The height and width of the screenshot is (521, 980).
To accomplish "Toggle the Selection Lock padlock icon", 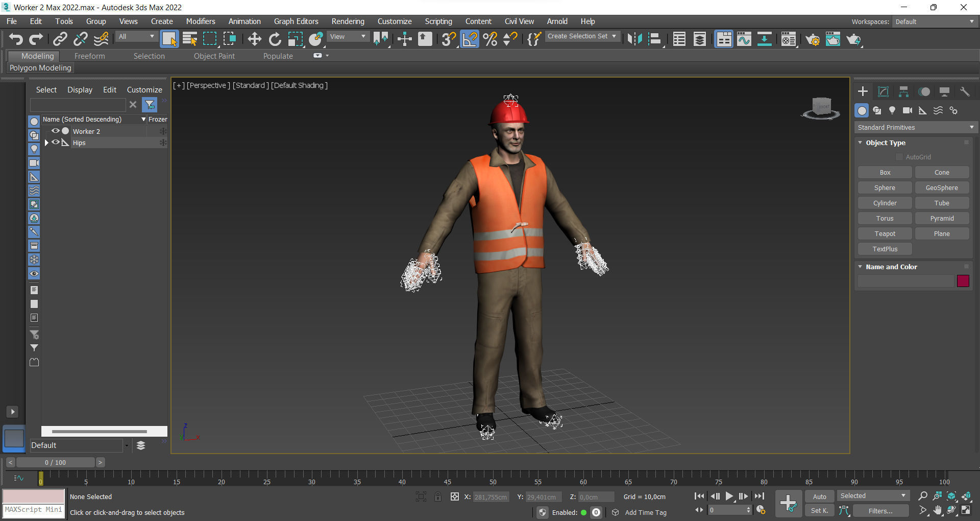I will click(x=438, y=496).
